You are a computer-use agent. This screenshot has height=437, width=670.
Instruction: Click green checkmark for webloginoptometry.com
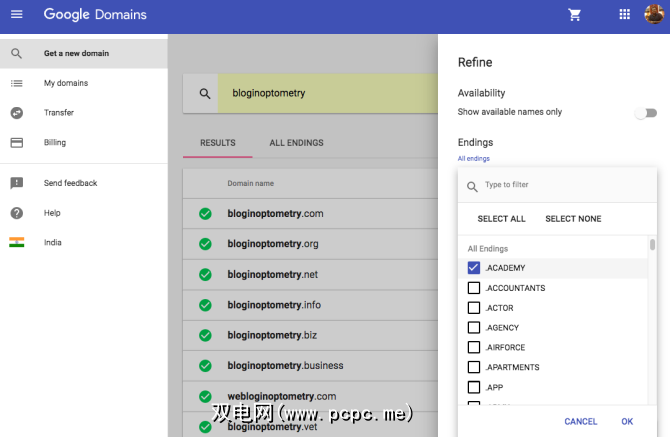pos(205,396)
